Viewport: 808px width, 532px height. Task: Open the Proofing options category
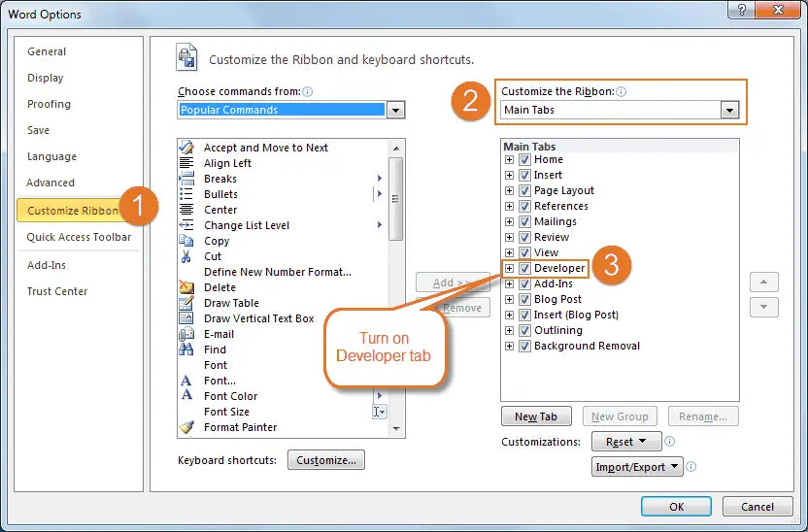[50, 104]
